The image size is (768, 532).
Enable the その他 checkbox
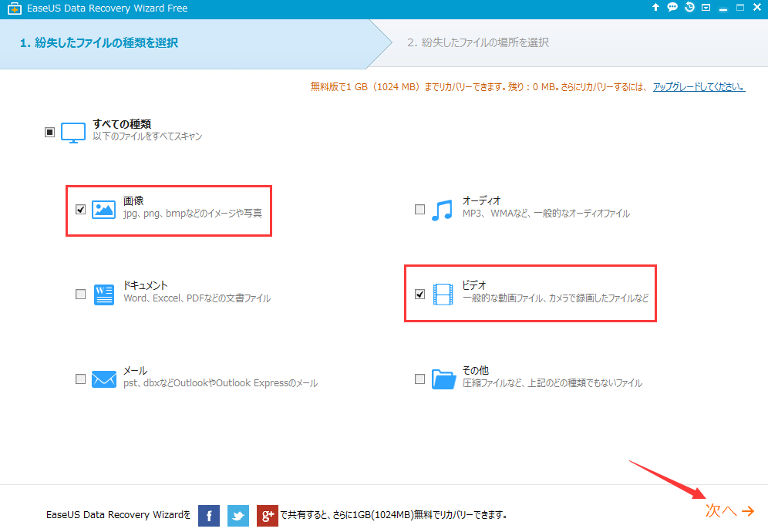(x=419, y=379)
